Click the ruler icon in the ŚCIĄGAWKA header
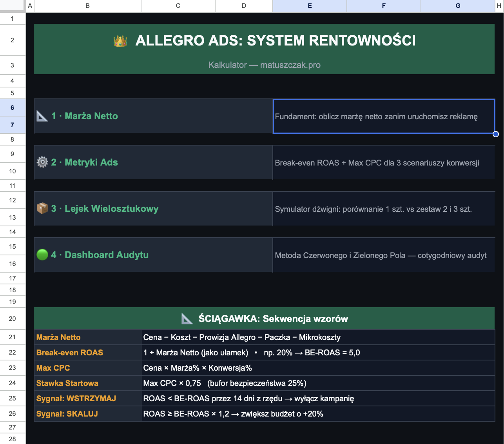 [187, 319]
